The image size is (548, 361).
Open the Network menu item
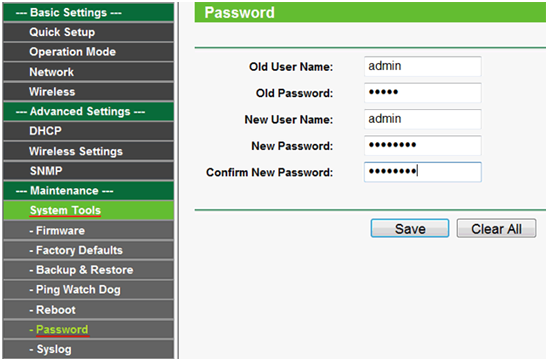pos(88,72)
